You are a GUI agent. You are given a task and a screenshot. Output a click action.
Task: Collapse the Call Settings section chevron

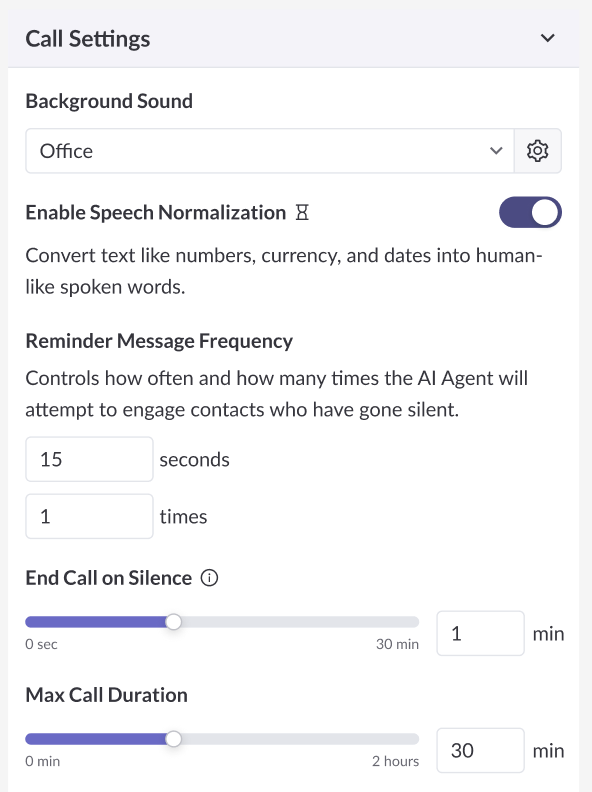(548, 38)
